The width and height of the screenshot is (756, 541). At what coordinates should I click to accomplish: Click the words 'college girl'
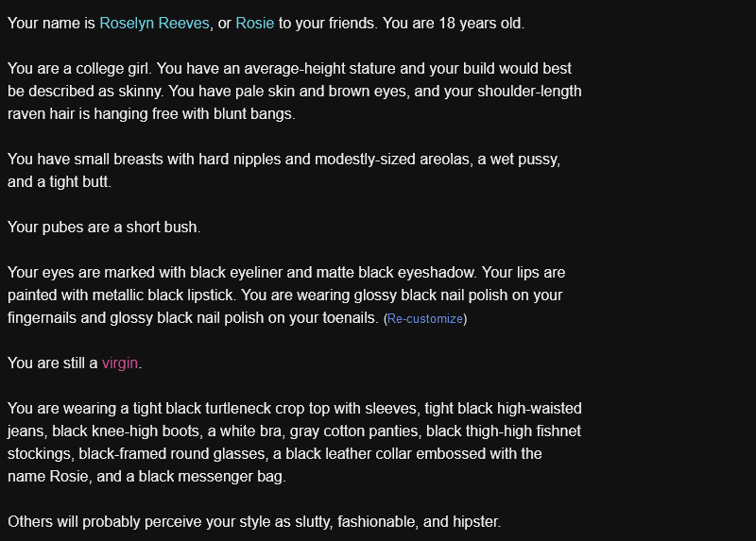(x=112, y=68)
